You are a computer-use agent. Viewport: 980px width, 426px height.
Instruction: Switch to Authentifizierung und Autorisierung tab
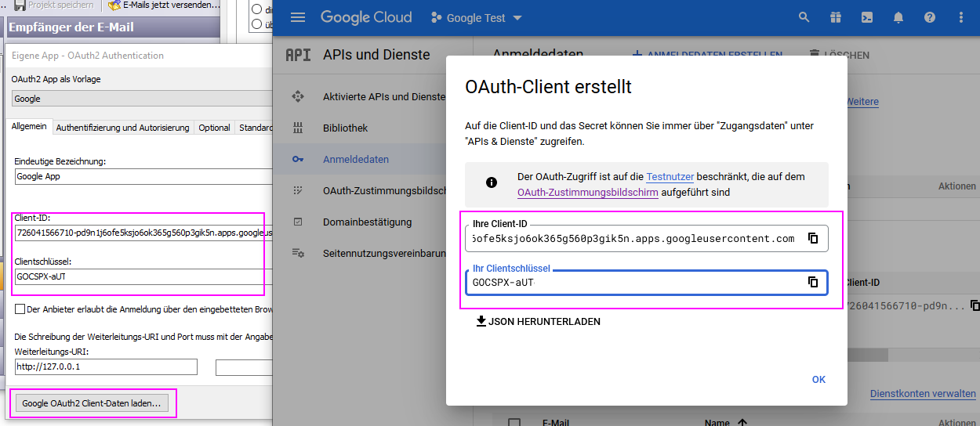tap(122, 128)
